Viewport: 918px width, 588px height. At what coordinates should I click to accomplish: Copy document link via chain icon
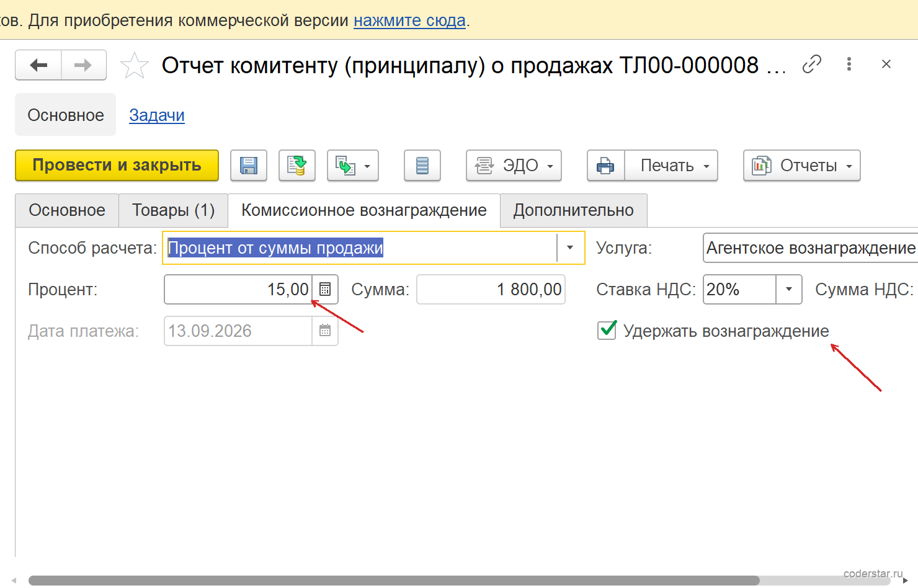(811, 64)
